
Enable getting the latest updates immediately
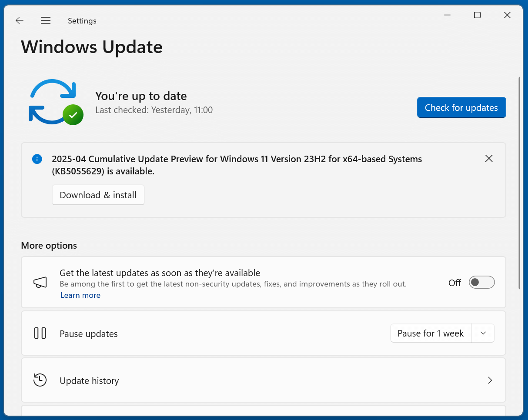click(481, 282)
